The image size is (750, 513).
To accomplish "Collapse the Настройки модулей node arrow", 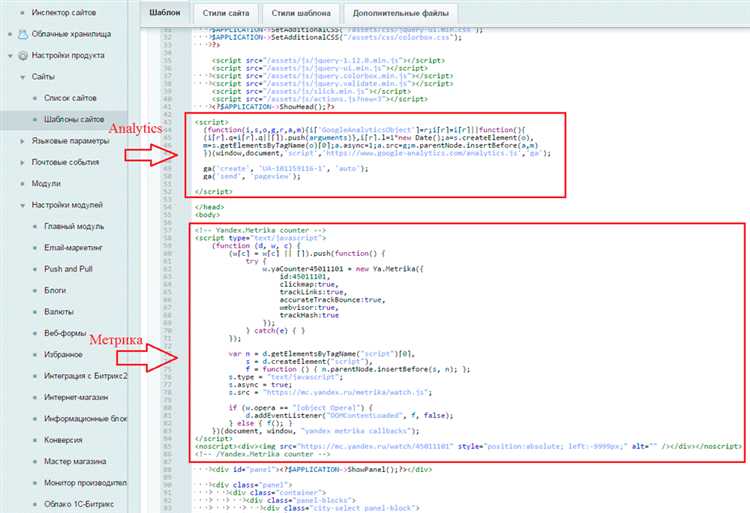I will [22, 205].
